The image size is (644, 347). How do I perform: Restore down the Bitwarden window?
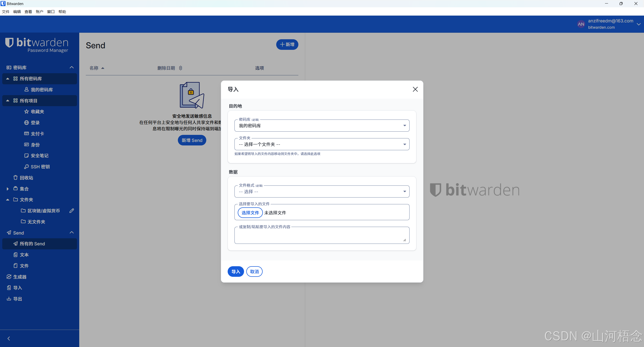coord(621,4)
